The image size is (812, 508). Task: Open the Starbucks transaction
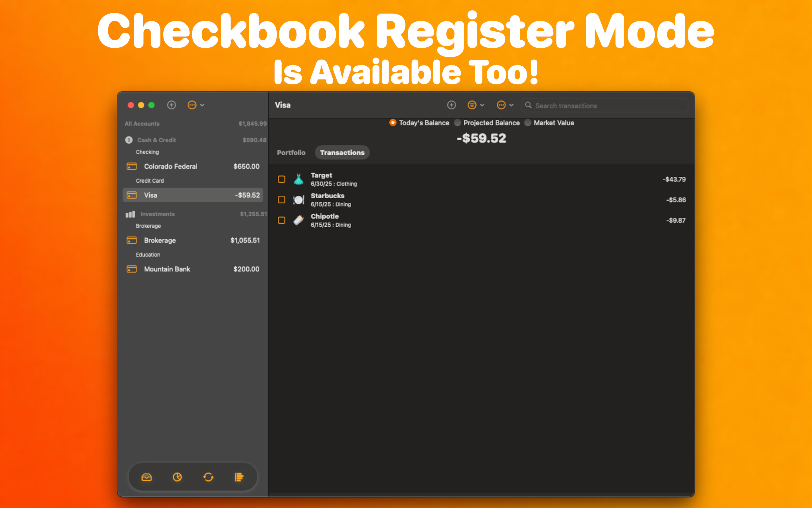tap(482, 200)
